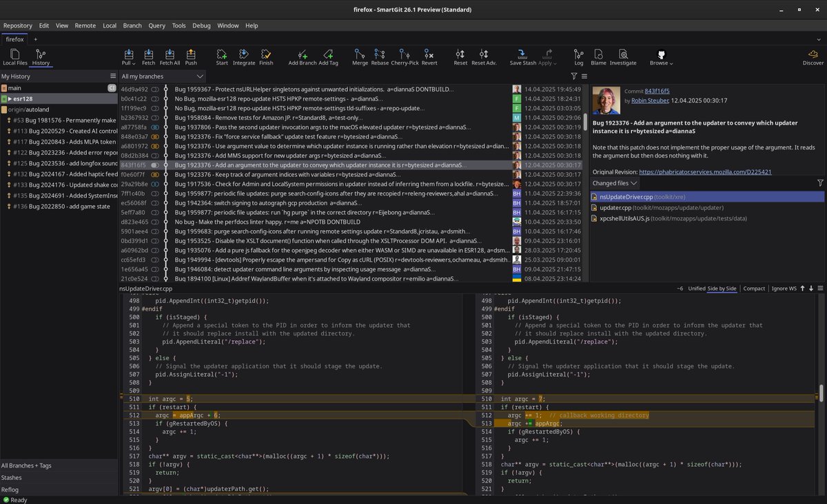Click the Revert toolbar icon
The height and width of the screenshot is (504, 827).
point(429,56)
